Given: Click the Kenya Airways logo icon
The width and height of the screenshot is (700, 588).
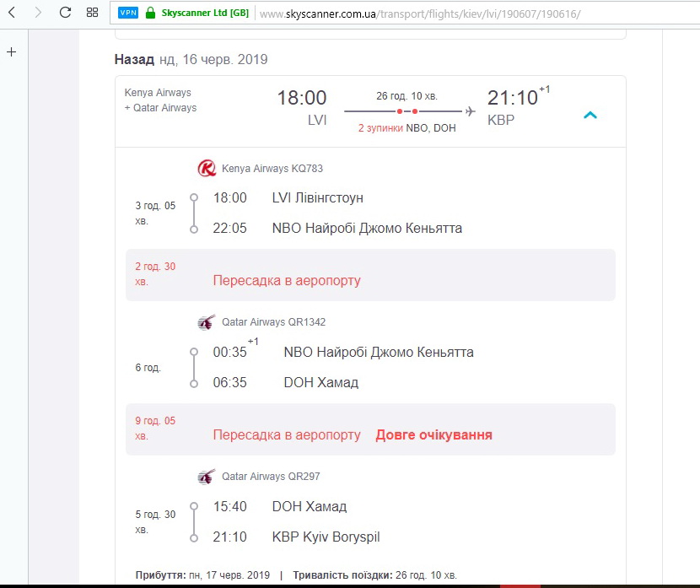Looking at the screenshot, I should pos(207,169).
